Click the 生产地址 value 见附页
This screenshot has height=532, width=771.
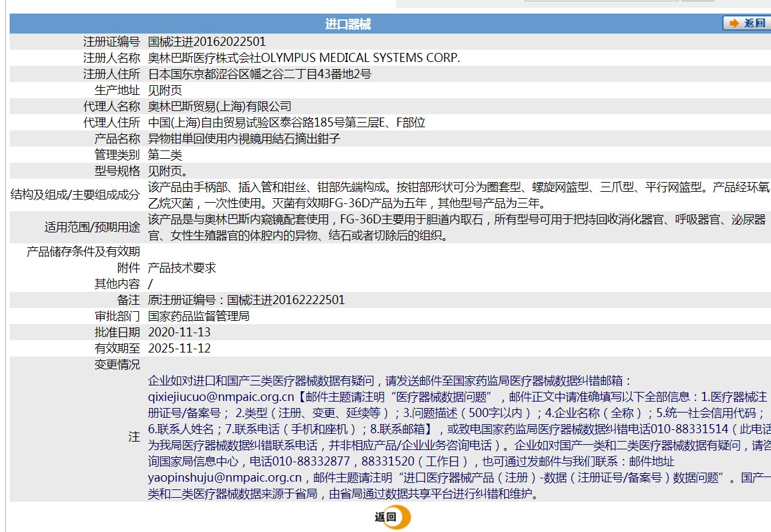(x=165, y=90)
